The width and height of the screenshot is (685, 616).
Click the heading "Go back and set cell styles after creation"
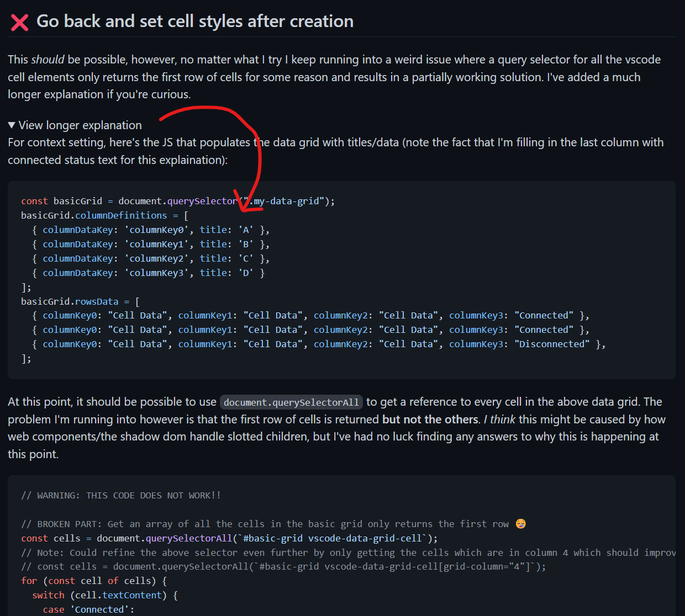coord(195,21)
